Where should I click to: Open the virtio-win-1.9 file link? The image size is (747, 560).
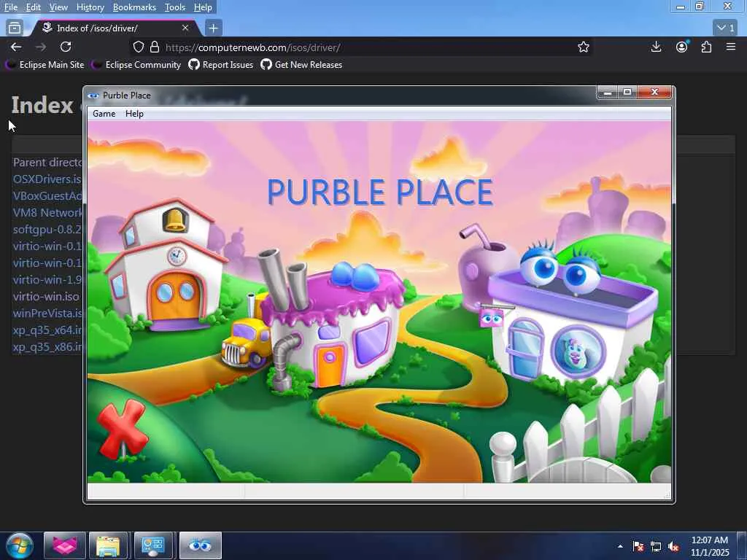tap(47, 279)
